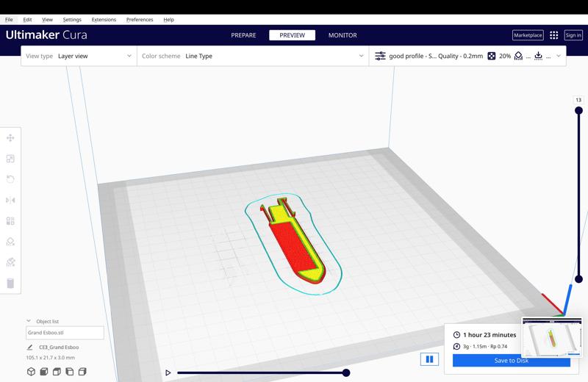This screenshot has width=588, height=382.
Task: Open the Marketplace button
Action: 528,35
